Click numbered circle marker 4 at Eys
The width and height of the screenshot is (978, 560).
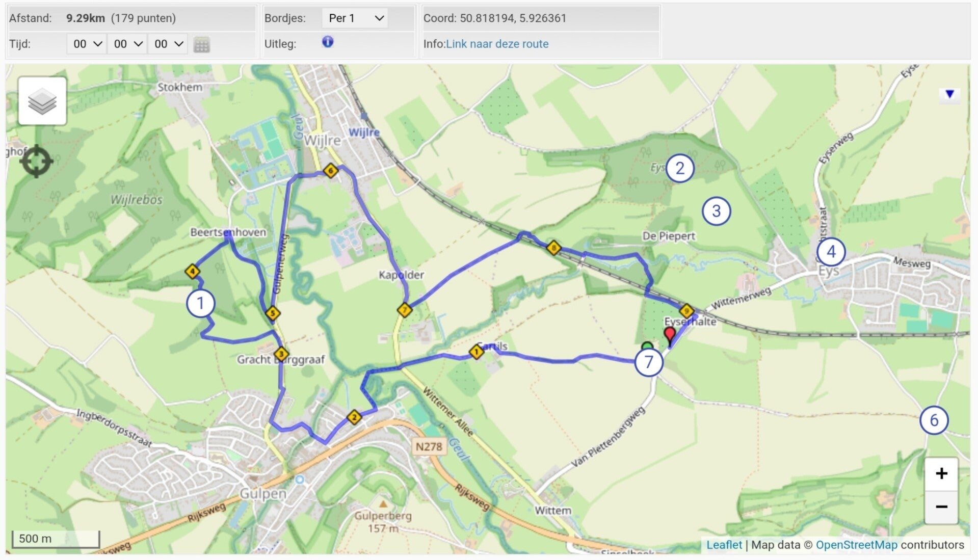[x=831, y=251]
